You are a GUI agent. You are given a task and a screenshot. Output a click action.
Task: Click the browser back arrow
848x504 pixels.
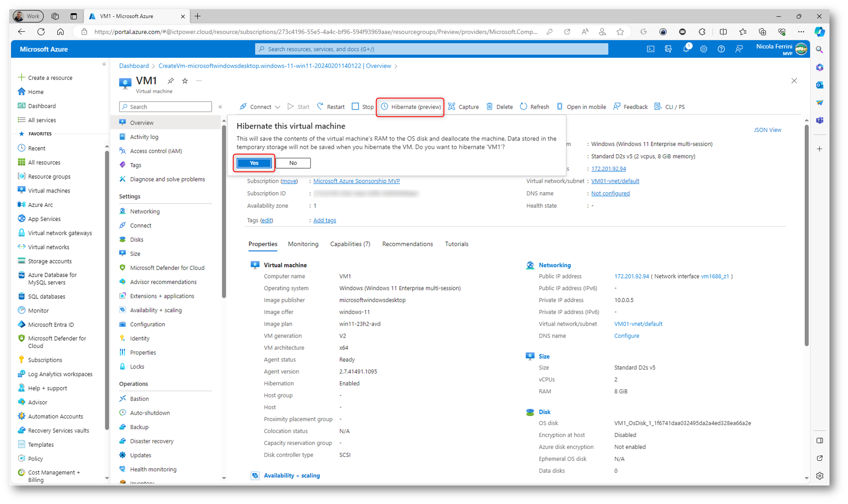point(22,32)
